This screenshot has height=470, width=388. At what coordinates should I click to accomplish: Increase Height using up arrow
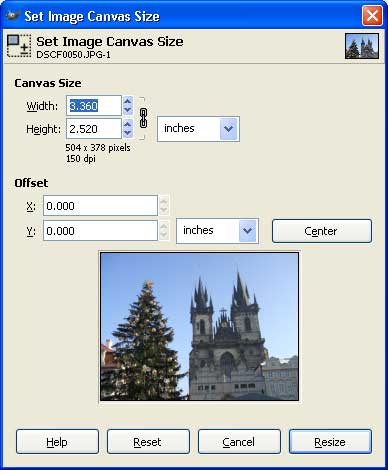pyautogui.click(x=128, y=124)
